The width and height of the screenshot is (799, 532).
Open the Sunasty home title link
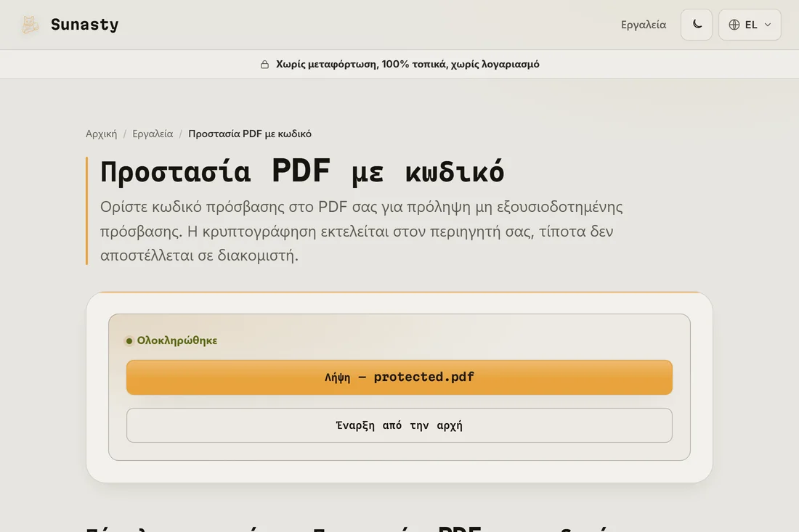click(84, 25)
